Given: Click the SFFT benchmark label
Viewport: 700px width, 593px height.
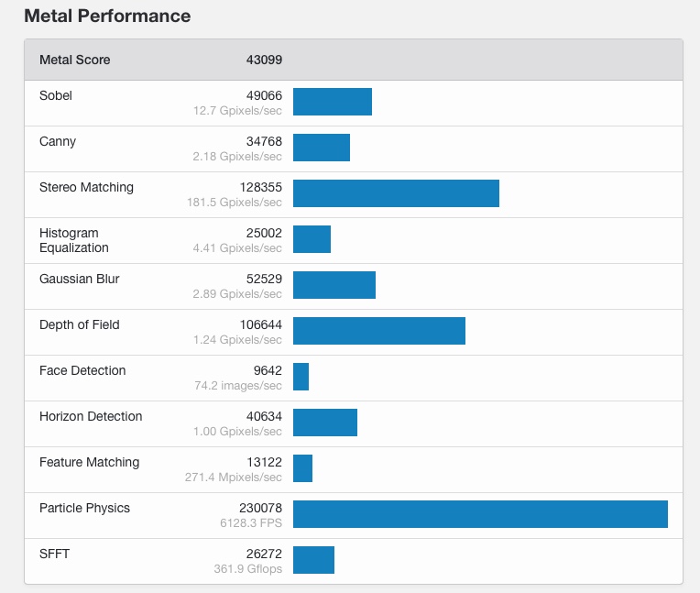Looking at the screenshot, I should point(55,554).
